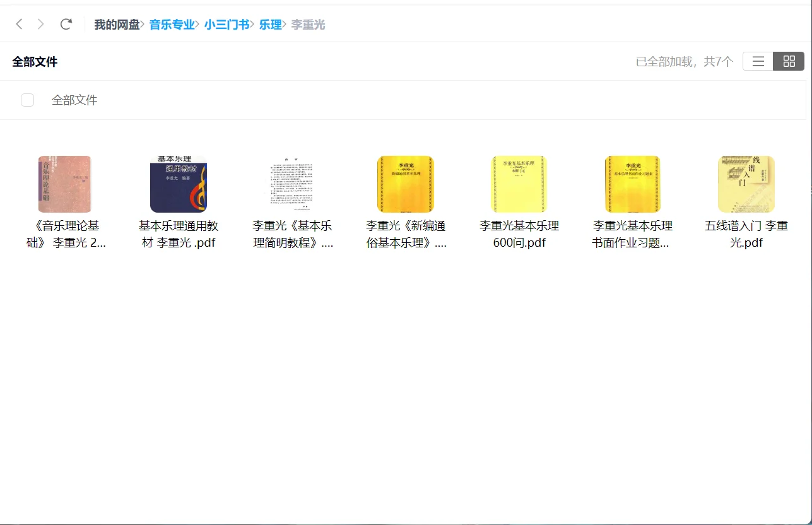Select the 《新编通俗基本乐理》 yellow cover thumbnail
This screenshot has width=812, height=525.
click(406, 184)
